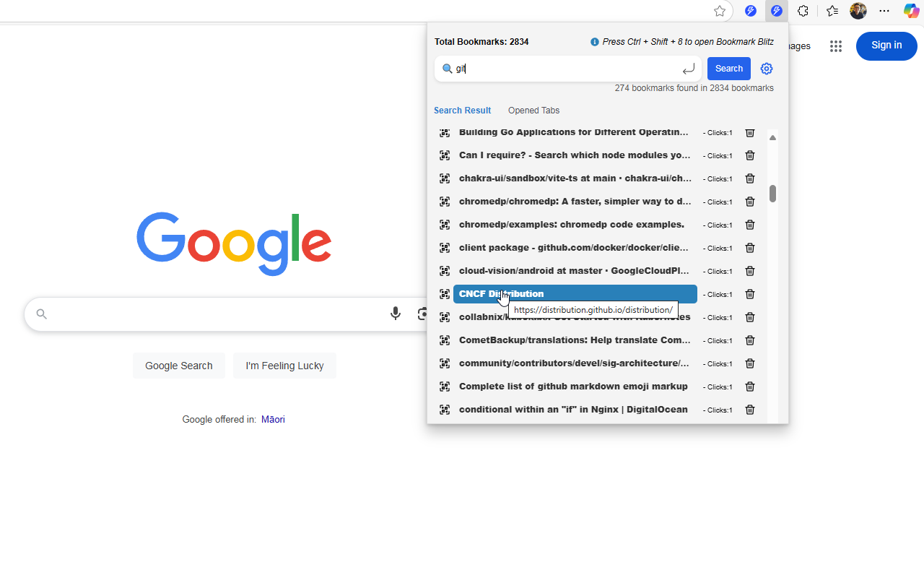
Task: Show QR code for chromedp/examples bookmark
Action: tap(445, 225)
